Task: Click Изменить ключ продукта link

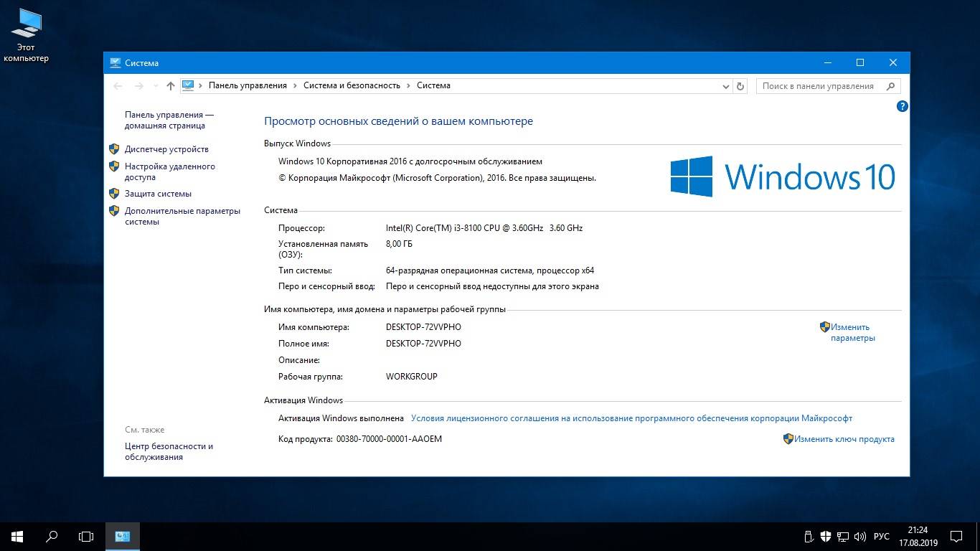Action: pos(844,439)
